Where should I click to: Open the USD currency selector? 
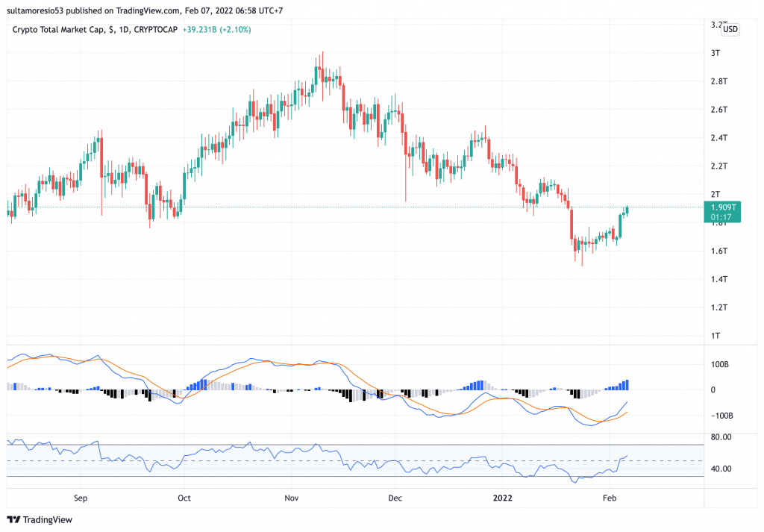(x=730, y=29)
